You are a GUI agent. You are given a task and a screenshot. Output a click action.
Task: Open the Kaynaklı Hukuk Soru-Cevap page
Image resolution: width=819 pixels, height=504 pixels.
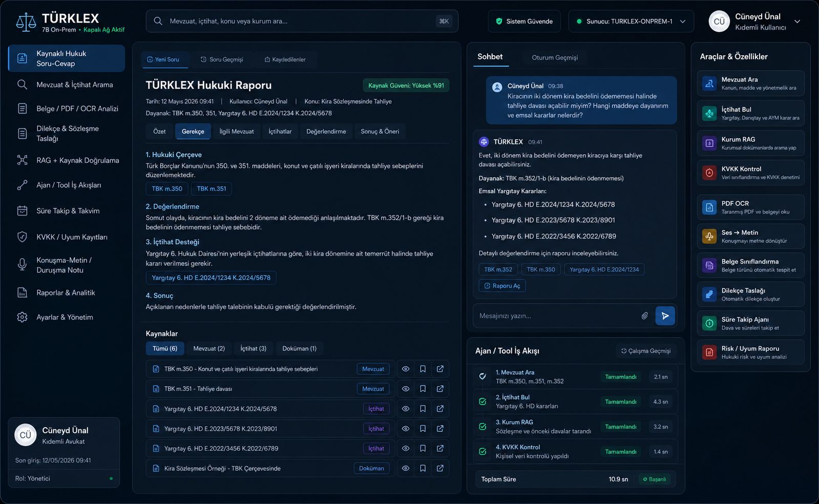pos(67,58)
